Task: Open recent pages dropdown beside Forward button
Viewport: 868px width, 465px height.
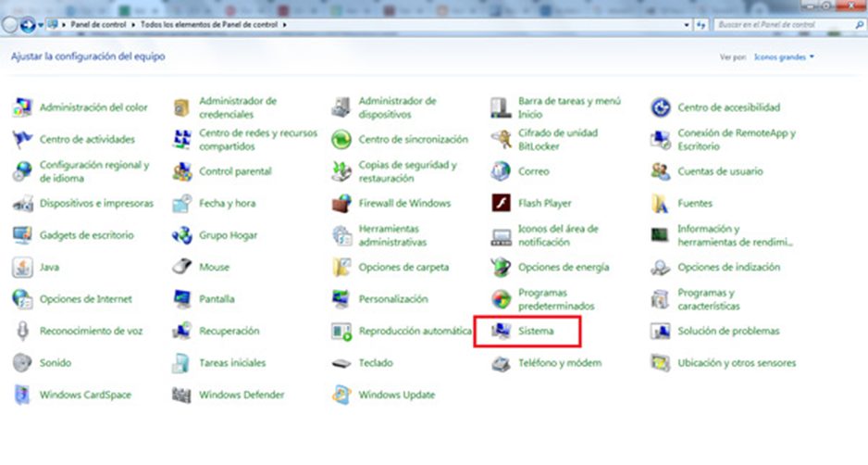Action: click(41, 25)
